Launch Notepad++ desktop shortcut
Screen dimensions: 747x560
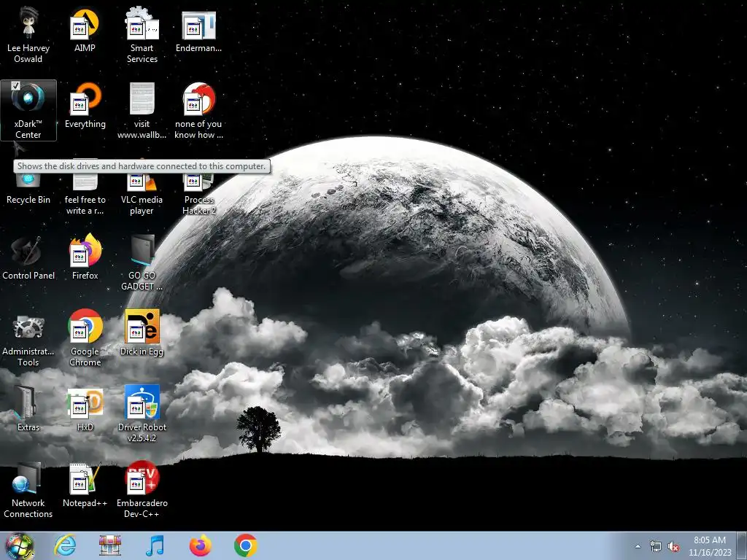pos(85,484)
